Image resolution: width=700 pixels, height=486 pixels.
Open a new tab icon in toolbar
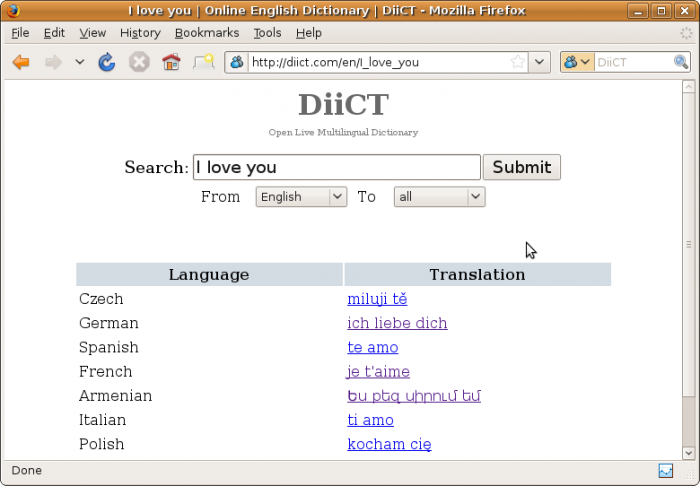click(x=204, y=62)
